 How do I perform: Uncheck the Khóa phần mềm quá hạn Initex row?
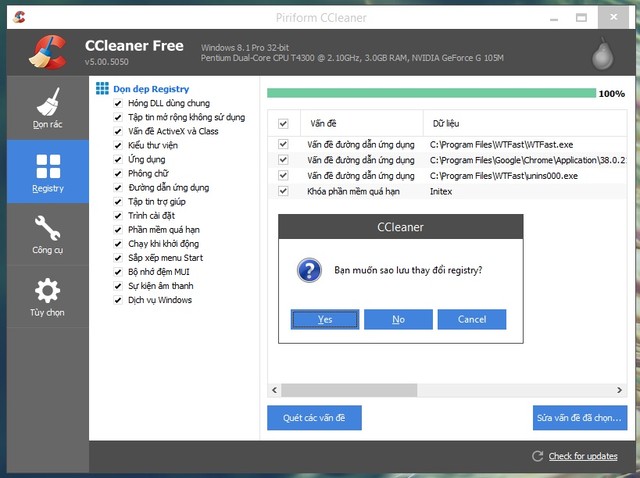[283, 190]
